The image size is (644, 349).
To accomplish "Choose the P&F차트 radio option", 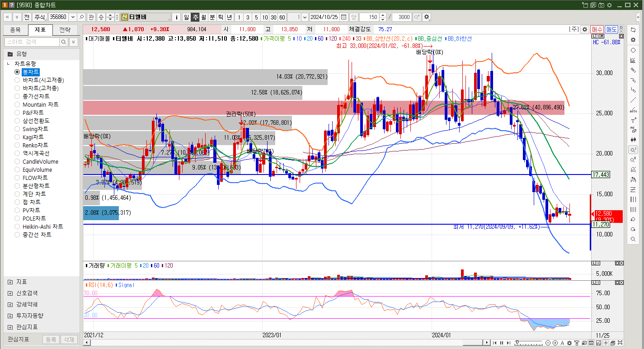I will (18, 113).
